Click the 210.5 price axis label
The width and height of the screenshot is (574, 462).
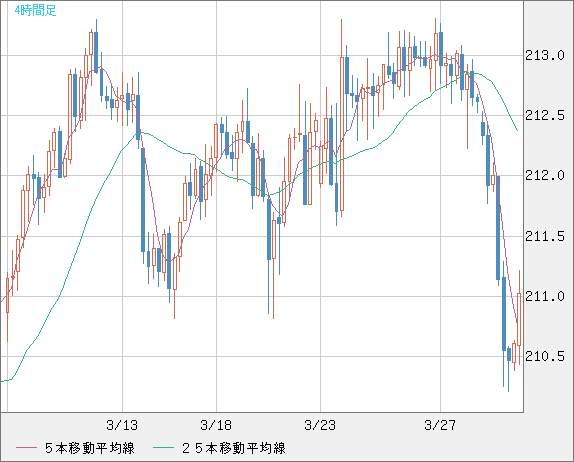click(545, 356)
